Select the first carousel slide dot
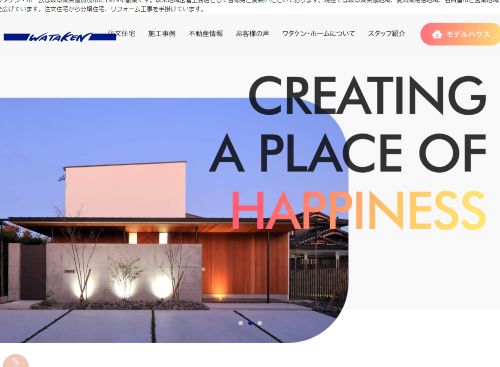500x367 pixels. [241, 323]
